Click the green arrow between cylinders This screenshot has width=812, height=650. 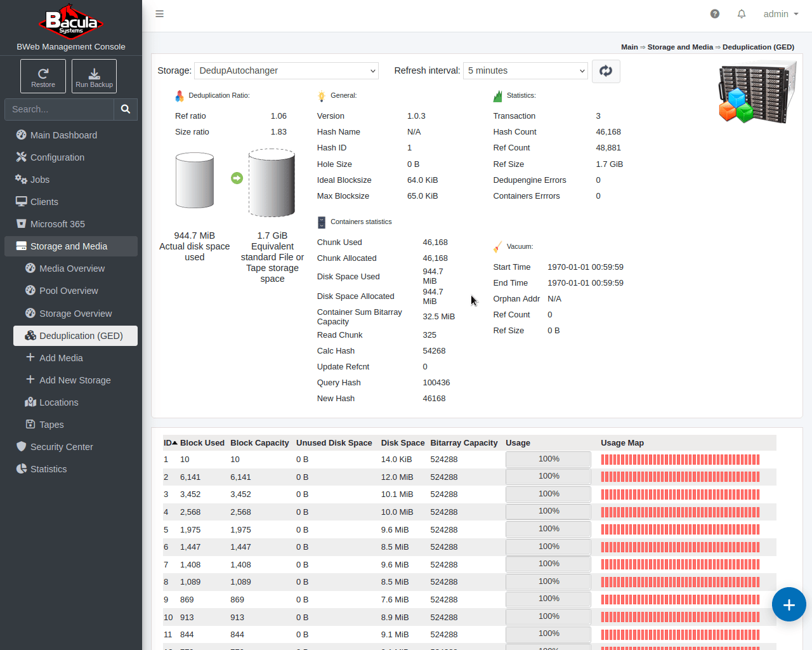tap(237, 178)
